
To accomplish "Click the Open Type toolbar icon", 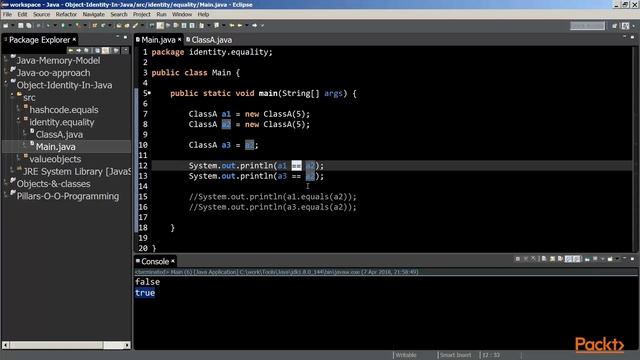I will pyautogui.click(x=118, y=25).
